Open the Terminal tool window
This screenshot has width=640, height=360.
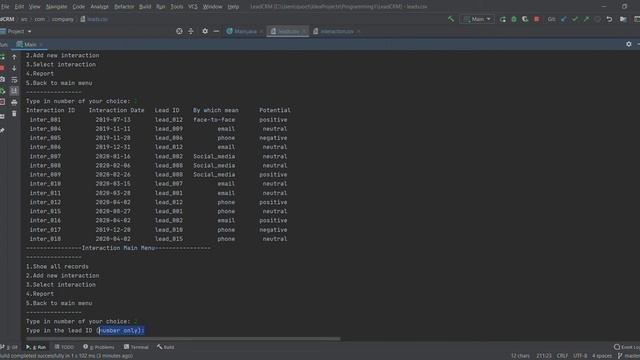pyautogui.click(x=136, y=347)
